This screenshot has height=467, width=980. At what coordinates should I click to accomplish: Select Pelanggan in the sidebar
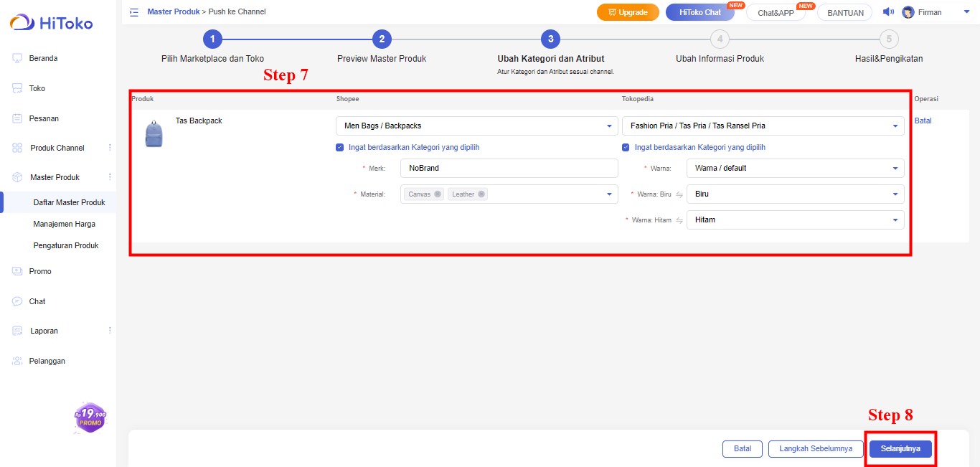pyautogui.click(x=47, y=361)
